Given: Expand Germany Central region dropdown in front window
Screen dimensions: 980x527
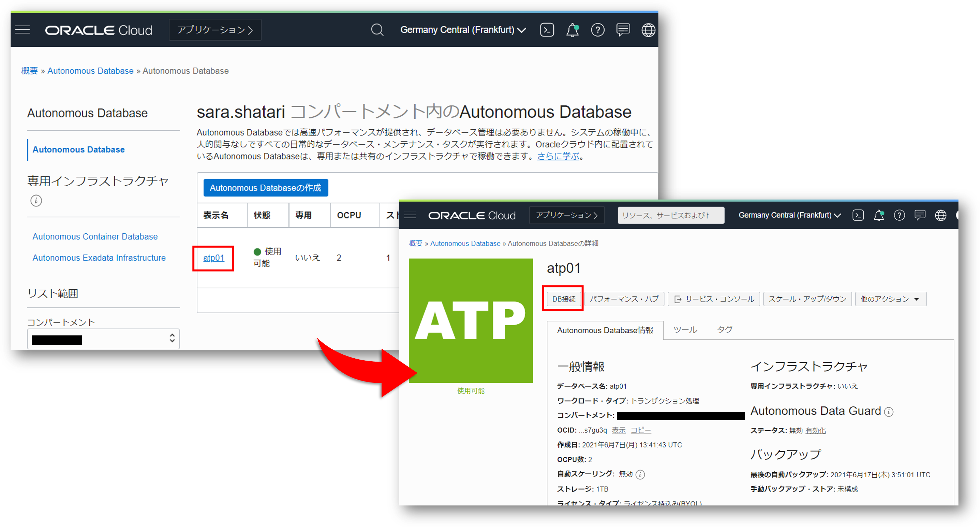Looking at the screenshot, I should tap(789, 215).
